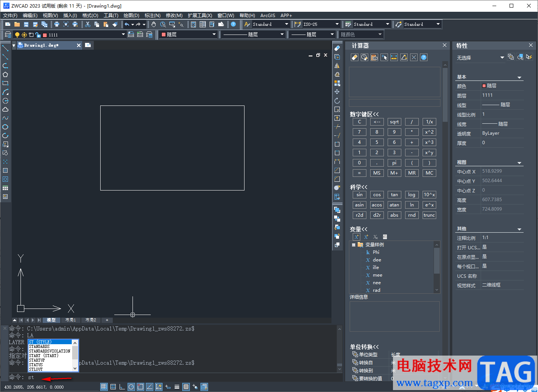
Task: Select the Rotate tool in modify toolbar
Action: click(337, 101)
